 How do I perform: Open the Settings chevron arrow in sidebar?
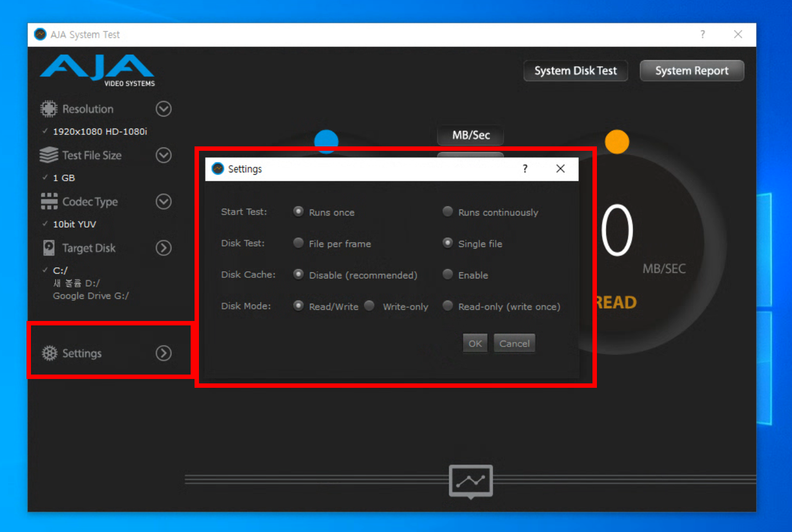164,353
